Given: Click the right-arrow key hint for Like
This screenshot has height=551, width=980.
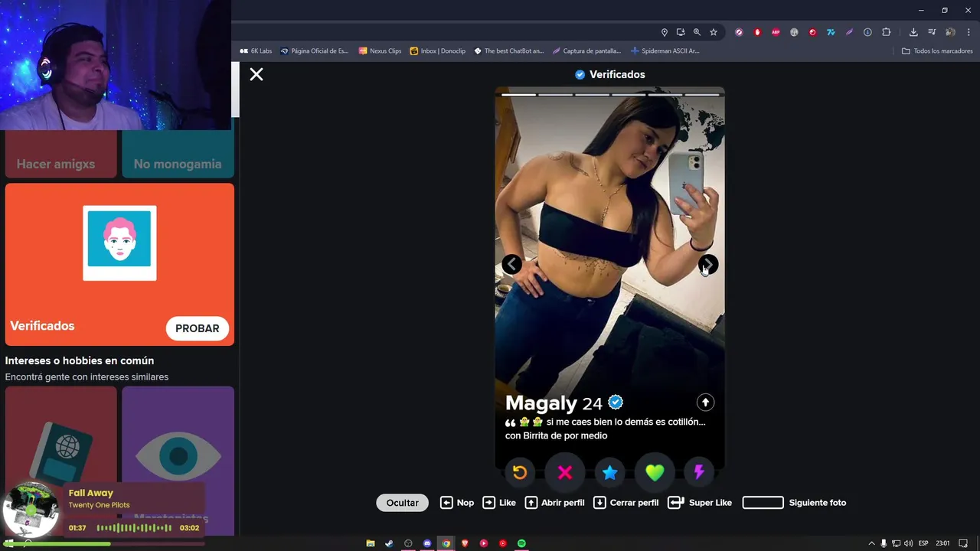Looking at the screenshot, I should [x=488, y=503].
